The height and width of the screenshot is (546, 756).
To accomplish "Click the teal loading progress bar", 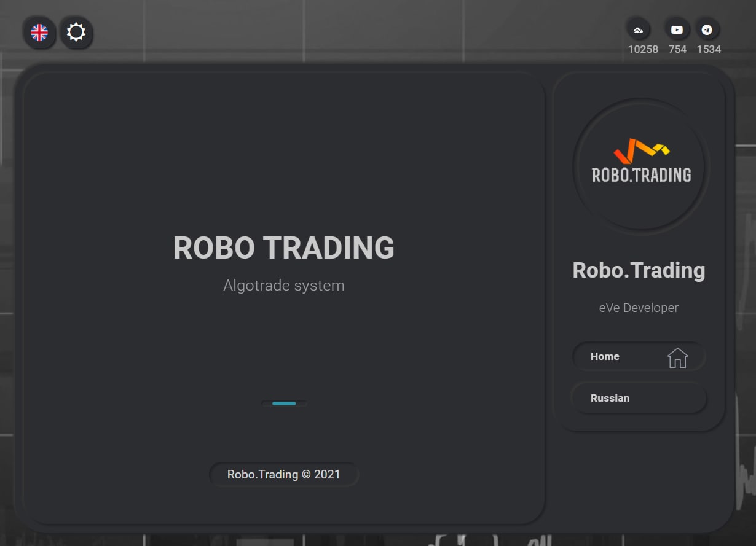I will click(x=284, y=404).
